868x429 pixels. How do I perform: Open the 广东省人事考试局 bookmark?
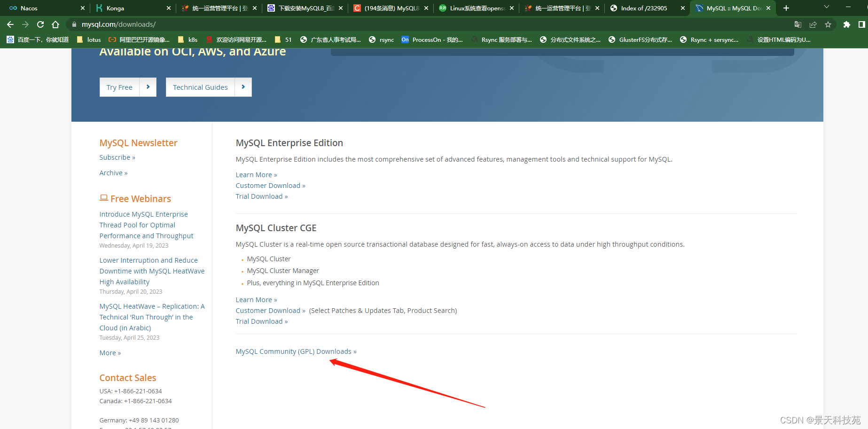pos(331,40)
